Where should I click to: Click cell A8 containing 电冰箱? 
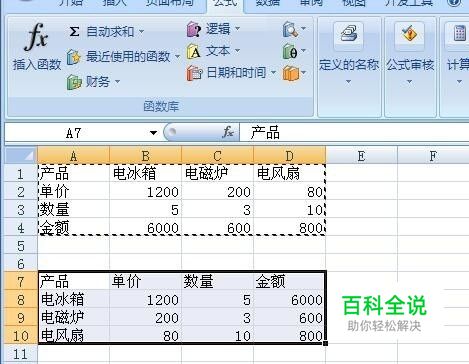pyautogui.click(x=73, y=299)
